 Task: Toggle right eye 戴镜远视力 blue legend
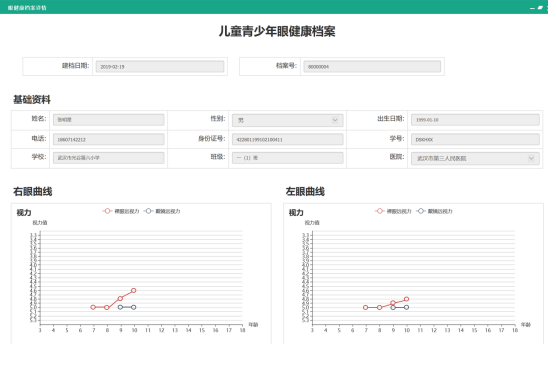pyautogui.click(x=162, y=211)
